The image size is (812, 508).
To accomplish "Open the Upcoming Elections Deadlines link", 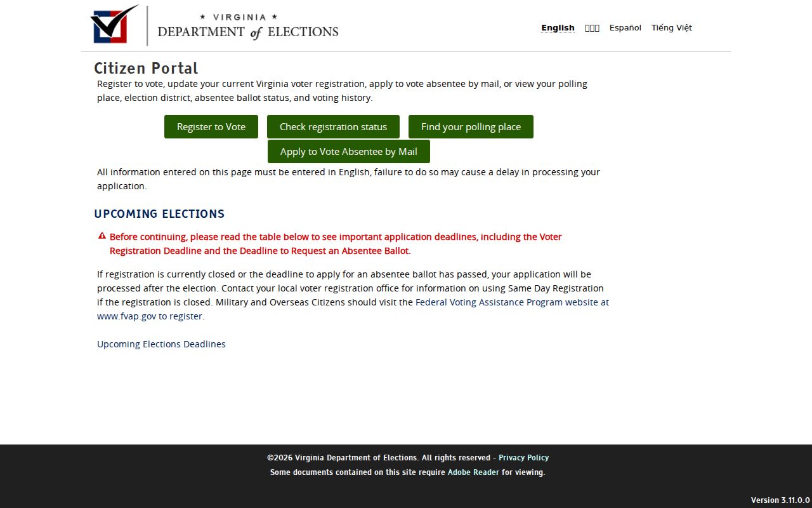I will pyautogui.click(x=161, y=344).
